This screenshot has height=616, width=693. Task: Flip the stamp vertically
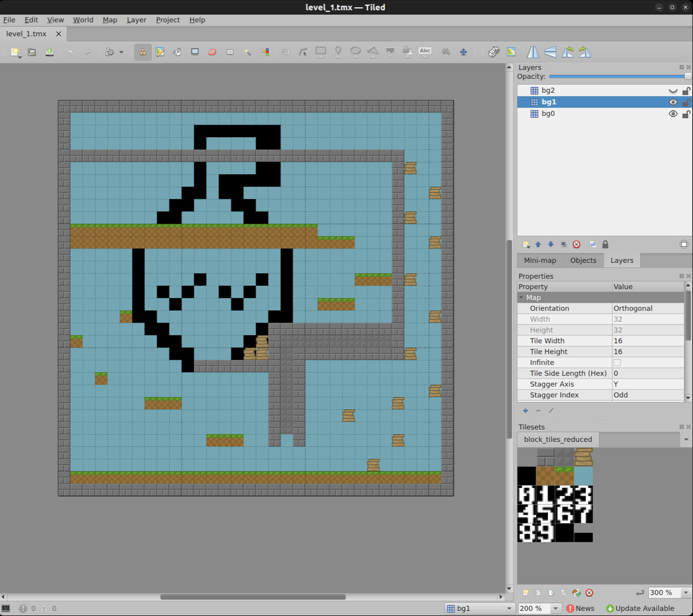tap(550, 52)
